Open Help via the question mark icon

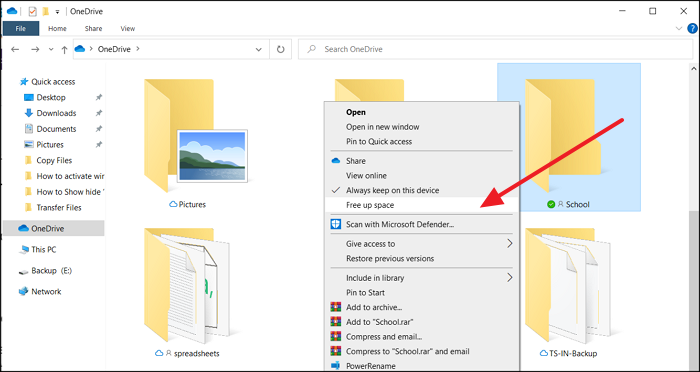pyautogui.click(x=692, y=29)
